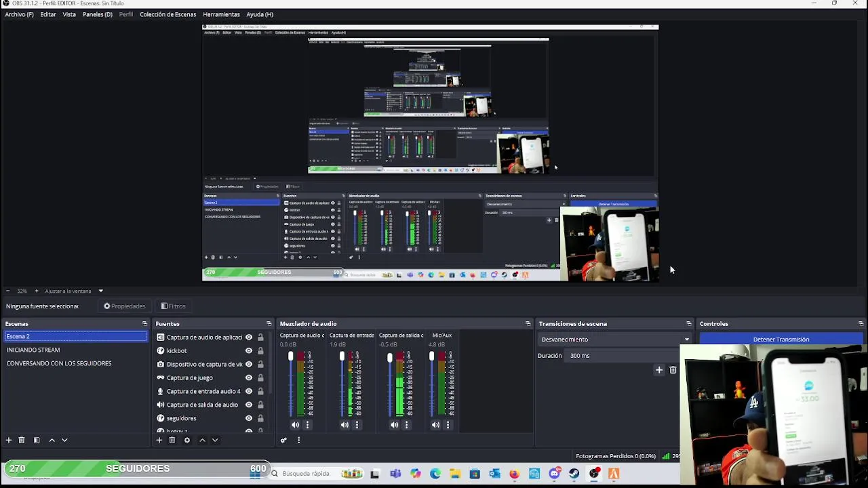Click Detener Transmisión button

click(781, 339)
